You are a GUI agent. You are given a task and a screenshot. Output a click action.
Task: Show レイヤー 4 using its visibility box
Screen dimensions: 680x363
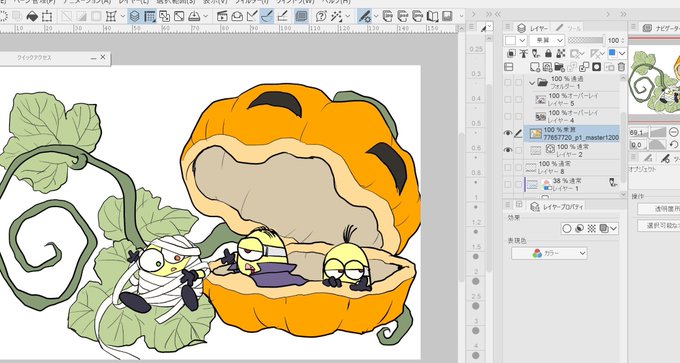tap(508, 116)
